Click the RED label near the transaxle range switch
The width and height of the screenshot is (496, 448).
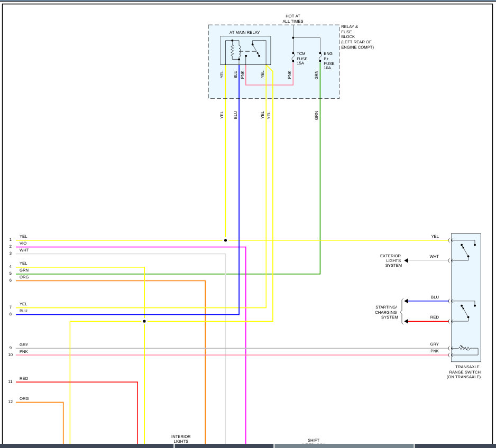[x=434, y=317]
